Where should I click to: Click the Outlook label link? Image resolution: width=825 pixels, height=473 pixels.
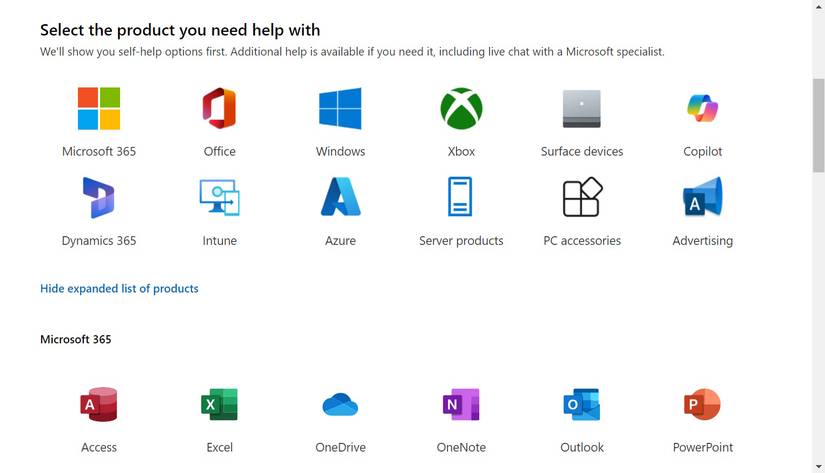(582, 448)
